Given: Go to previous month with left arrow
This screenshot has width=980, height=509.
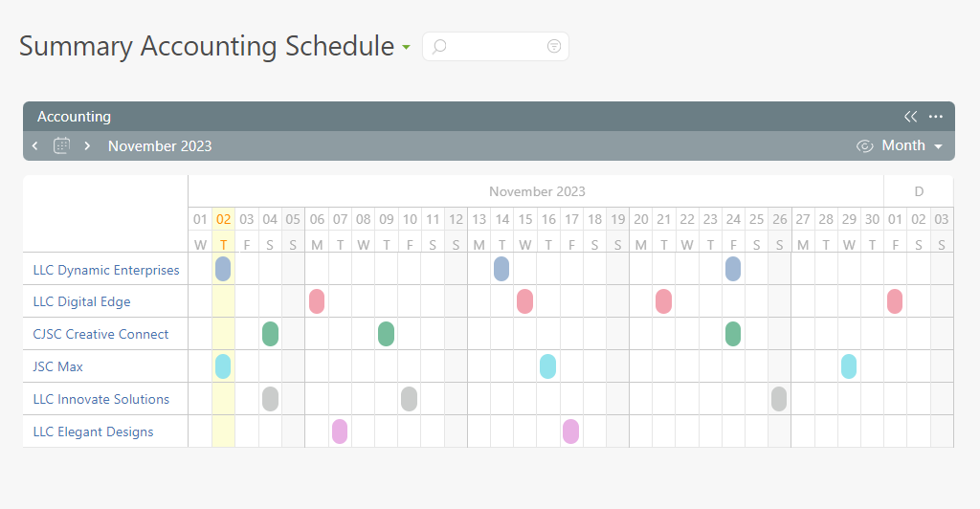Looking at the screenshot, I should pos(35,146).
